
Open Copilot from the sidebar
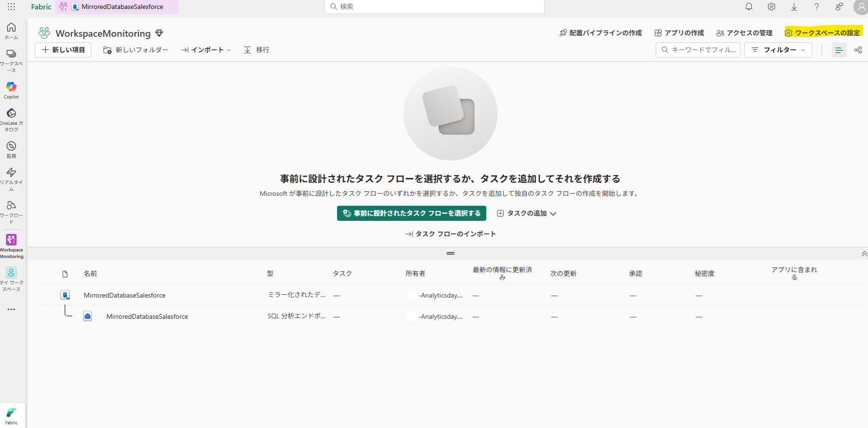click(x=11, y=90)
